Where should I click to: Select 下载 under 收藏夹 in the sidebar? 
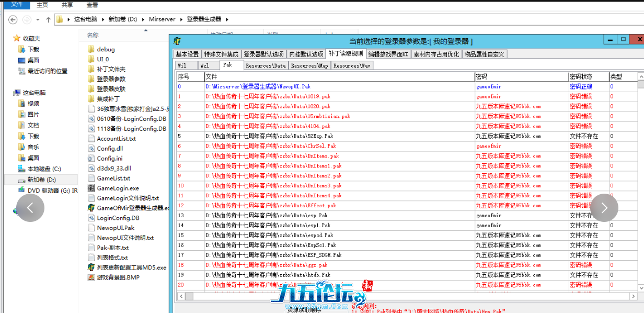(x=33, y=49)
